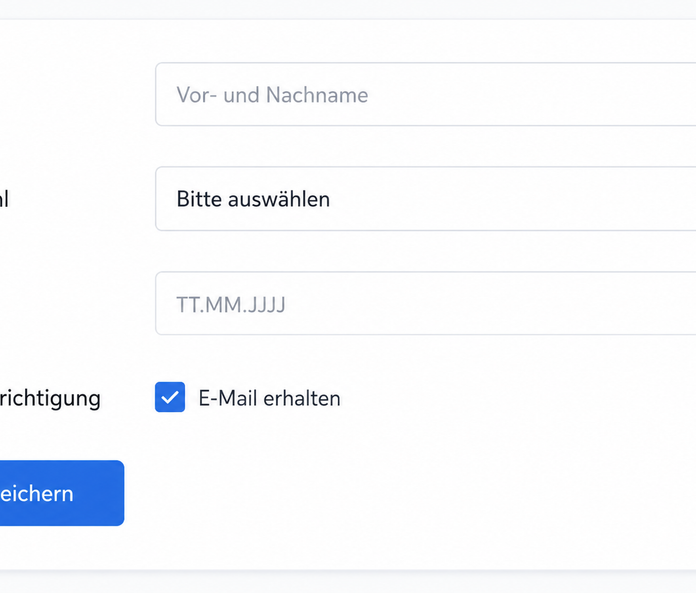Click the blue checked box icon
The image size is (696, 593).
[170, 397]
